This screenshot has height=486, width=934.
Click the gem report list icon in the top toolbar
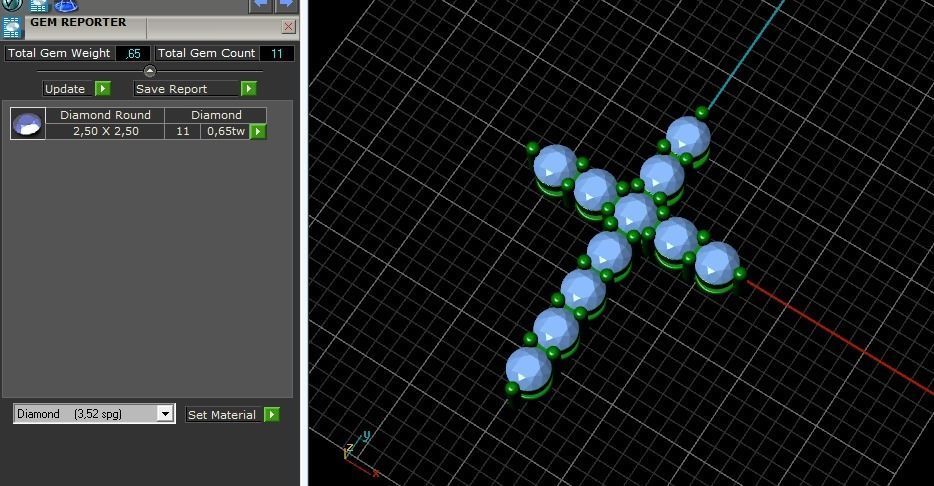(x=39, y=6)
